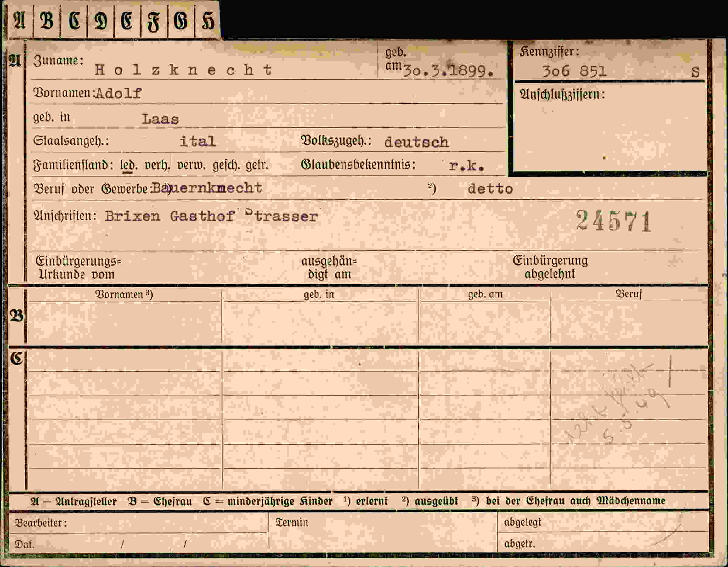Image resolution: width=728 pixels, height=567 pixels.
Task: Click the section C marker letter
Action: click(16, 359)
